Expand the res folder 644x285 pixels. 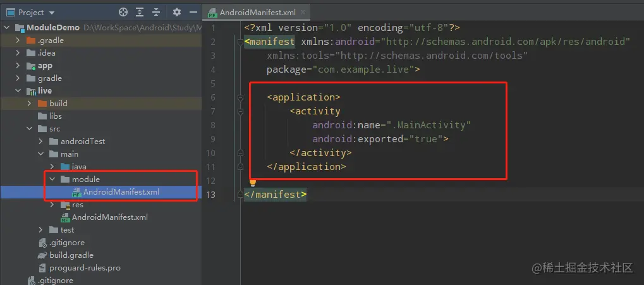tap(52, 205)
